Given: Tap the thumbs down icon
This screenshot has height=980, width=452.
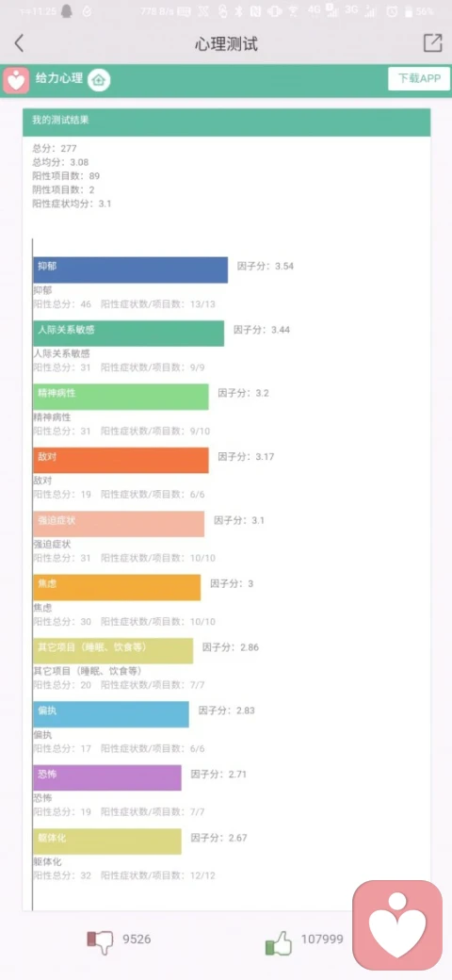Looking at the screenshot, I should (100, 939).
